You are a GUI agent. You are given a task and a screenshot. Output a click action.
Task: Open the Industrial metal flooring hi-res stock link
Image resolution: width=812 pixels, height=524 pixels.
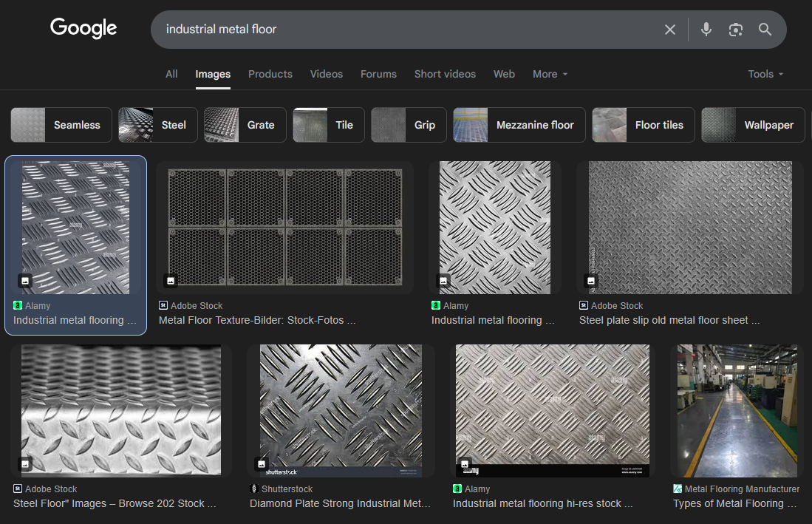coord(543,503)
